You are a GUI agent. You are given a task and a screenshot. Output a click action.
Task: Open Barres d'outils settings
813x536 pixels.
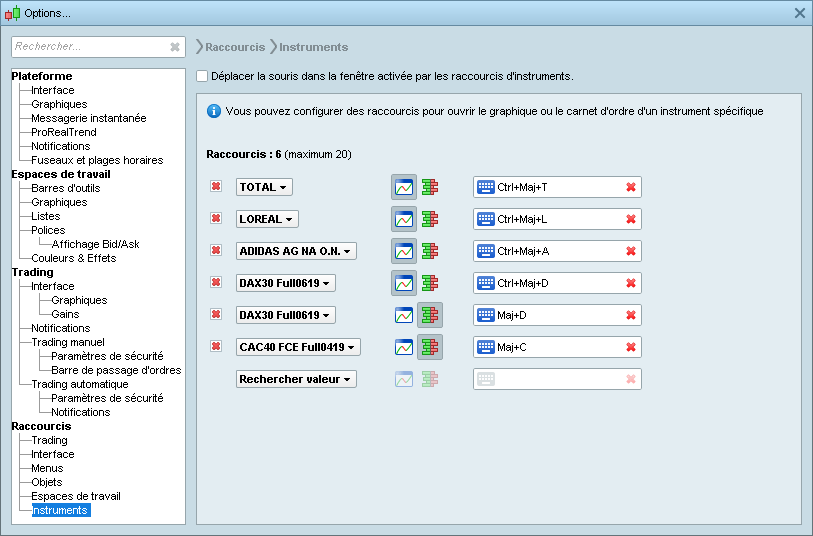(66, 188)
